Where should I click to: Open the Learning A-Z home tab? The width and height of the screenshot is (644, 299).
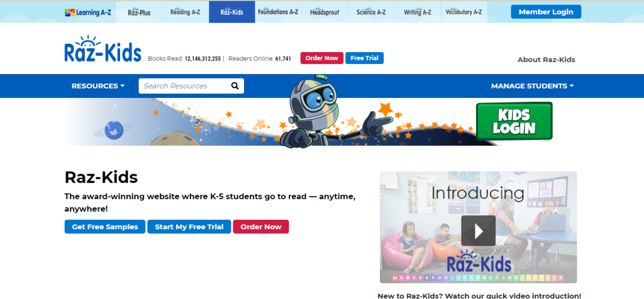pyautogui.click(x=88, y=12)
